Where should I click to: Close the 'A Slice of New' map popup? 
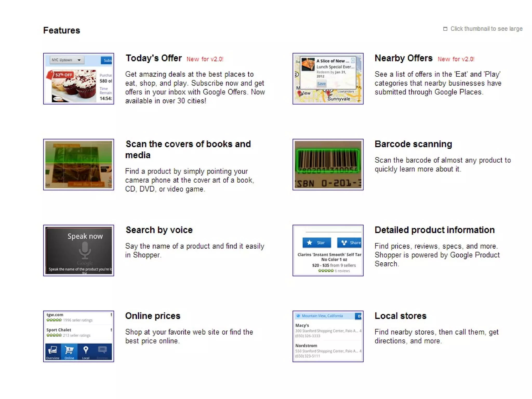(353, 61)
